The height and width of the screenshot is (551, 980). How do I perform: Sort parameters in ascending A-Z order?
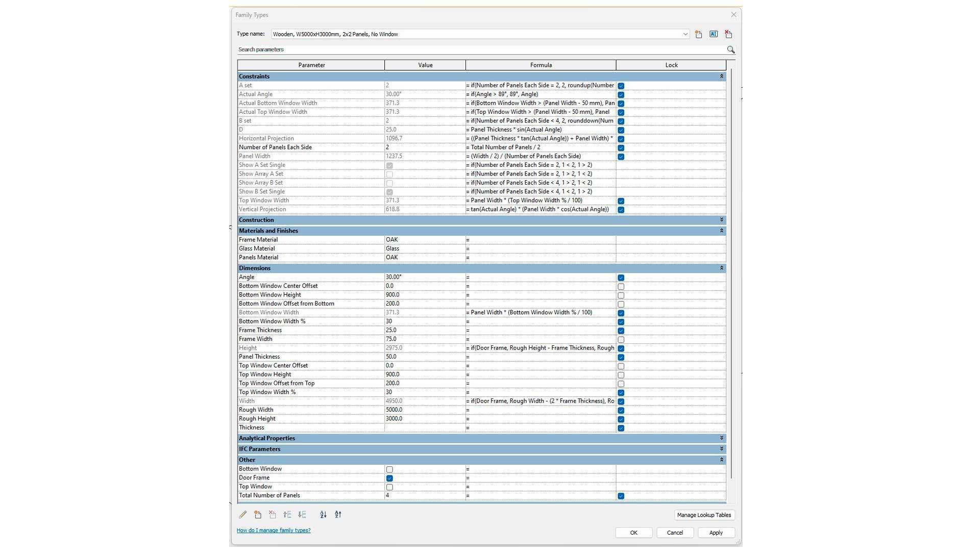[x=323, y=515]
